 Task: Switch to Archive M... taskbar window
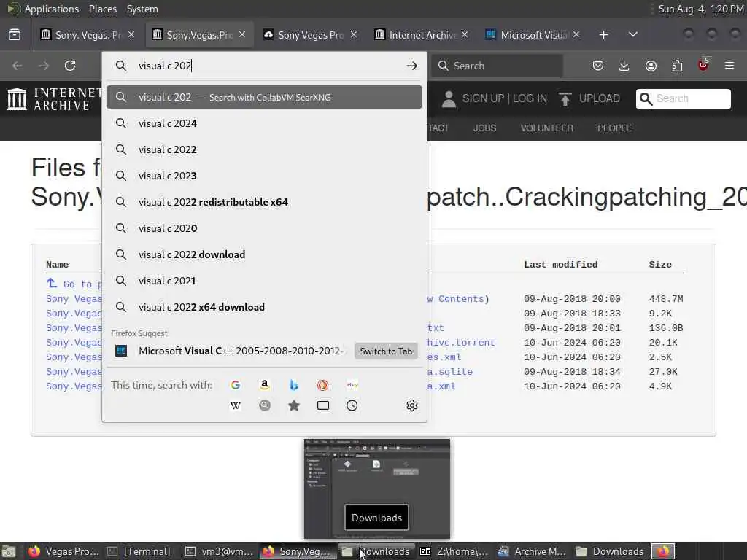coord(532,551)
